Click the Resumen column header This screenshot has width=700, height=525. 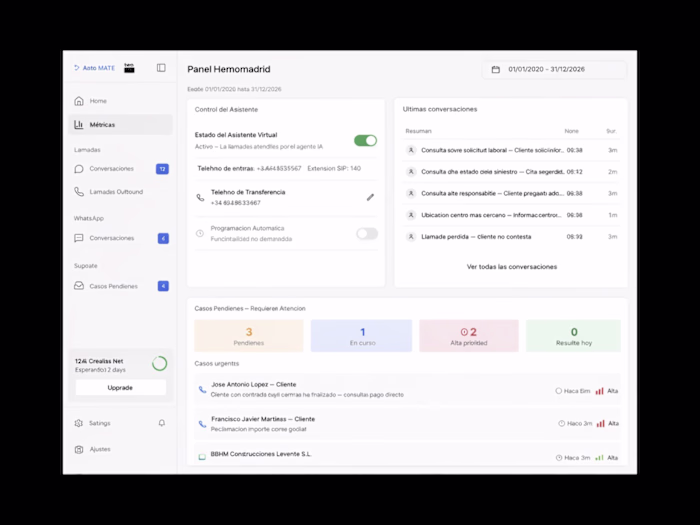418,131
